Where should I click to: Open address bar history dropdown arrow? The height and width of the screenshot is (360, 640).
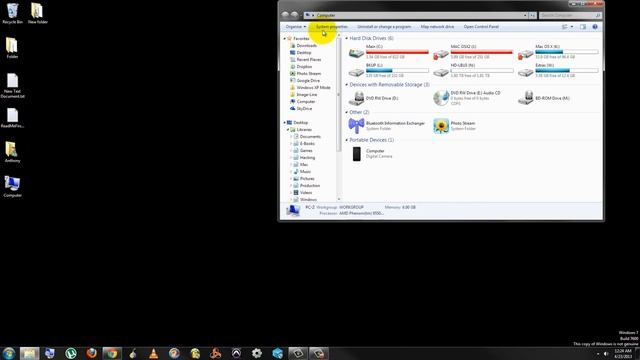[x=525, y=15]
